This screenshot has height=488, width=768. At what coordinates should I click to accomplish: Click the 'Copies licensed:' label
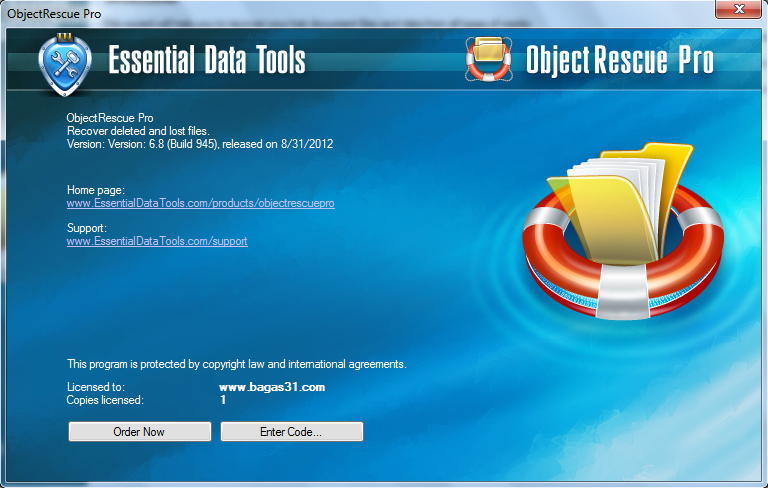[105, 400]
